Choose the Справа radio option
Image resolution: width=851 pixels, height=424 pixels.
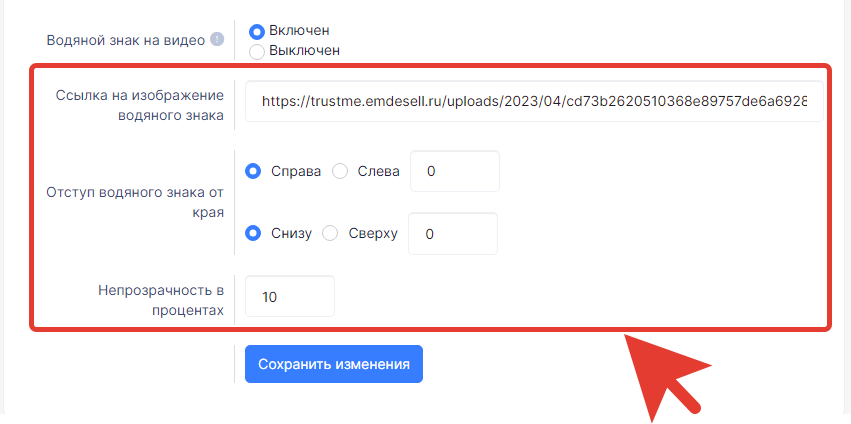pyautogui.click(x=253, y=172)
